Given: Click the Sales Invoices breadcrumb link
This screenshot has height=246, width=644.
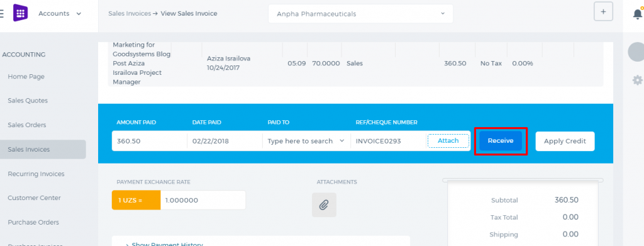Looking at the screenshot, I should pos(130,14).
